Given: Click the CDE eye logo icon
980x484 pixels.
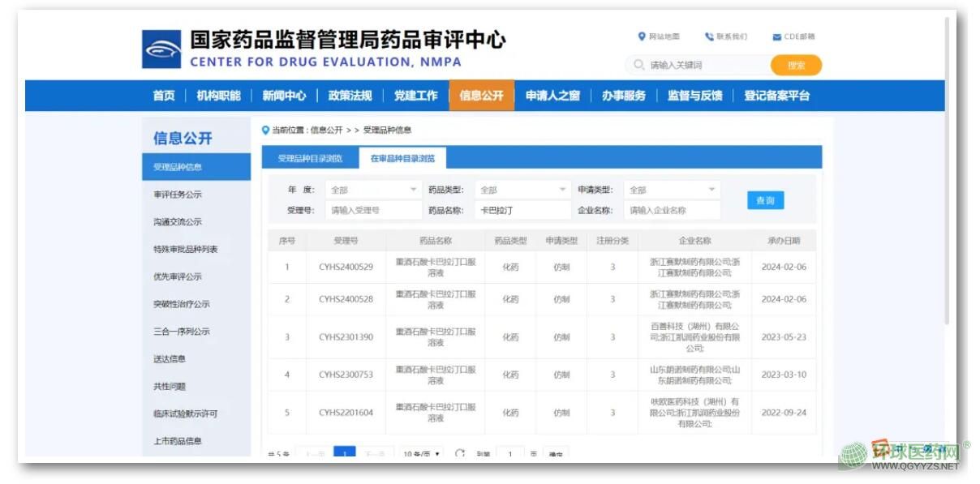Looking at the screenshot, I should point(161,49).
